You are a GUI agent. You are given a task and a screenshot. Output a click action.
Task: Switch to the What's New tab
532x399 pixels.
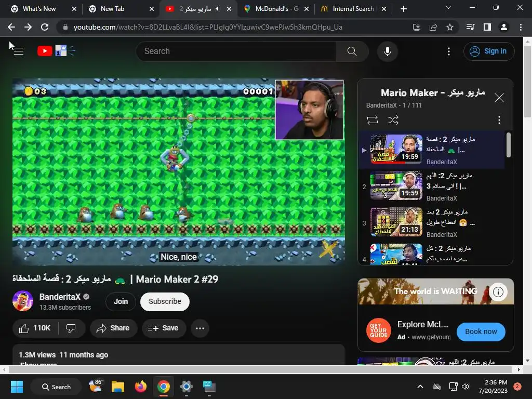[x=39, y=9]
